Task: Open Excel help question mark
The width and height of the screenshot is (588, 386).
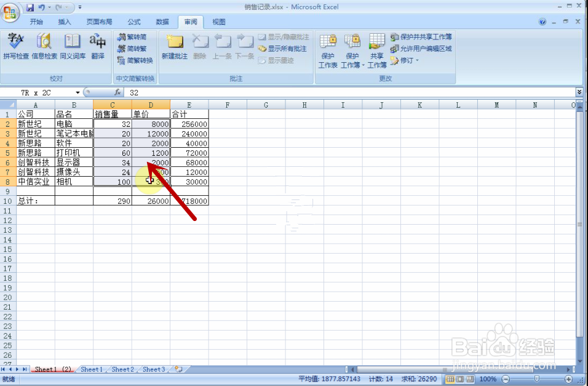Action: point(542,22)
